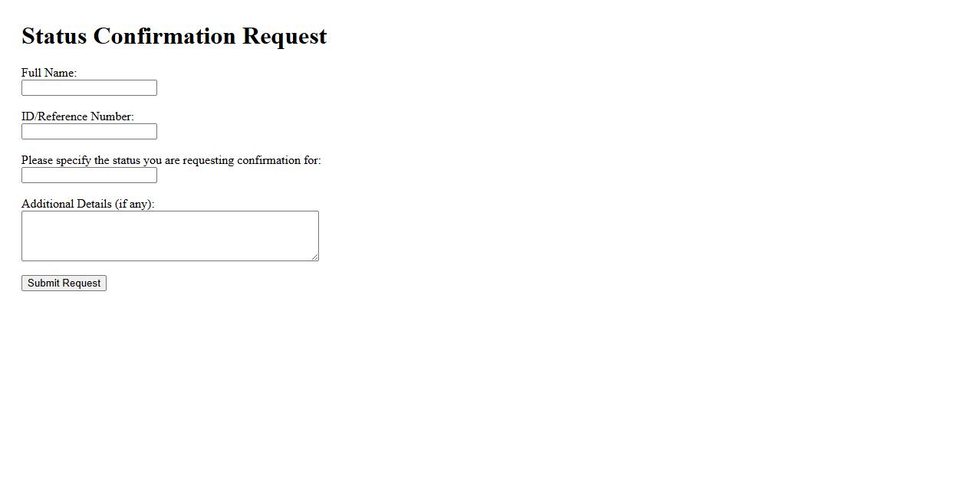Select the status confirmation input field
Viewport: 980px width, 498px height.
click(x=89, y=175)
